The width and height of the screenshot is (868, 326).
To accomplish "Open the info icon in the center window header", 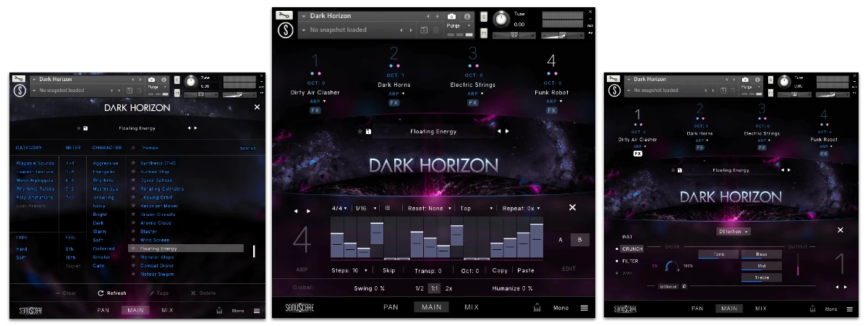I will point(467,16).
